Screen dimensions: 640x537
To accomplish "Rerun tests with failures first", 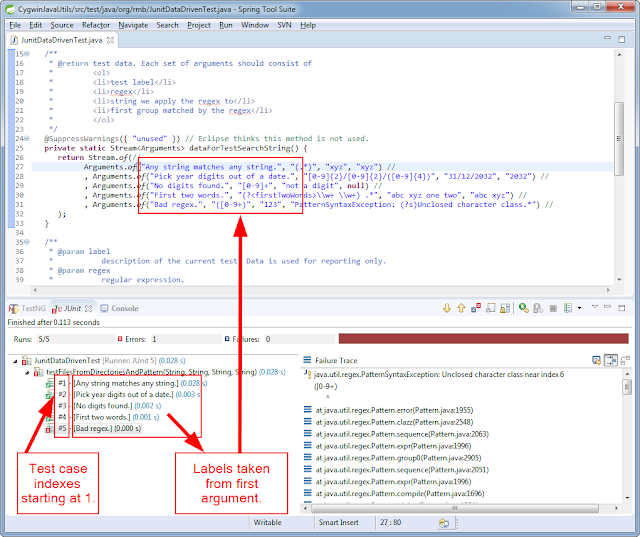I will (x=538, y=308).
